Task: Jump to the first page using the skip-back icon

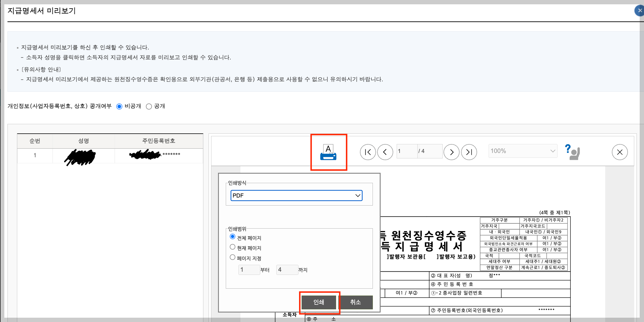Action: 368,152
